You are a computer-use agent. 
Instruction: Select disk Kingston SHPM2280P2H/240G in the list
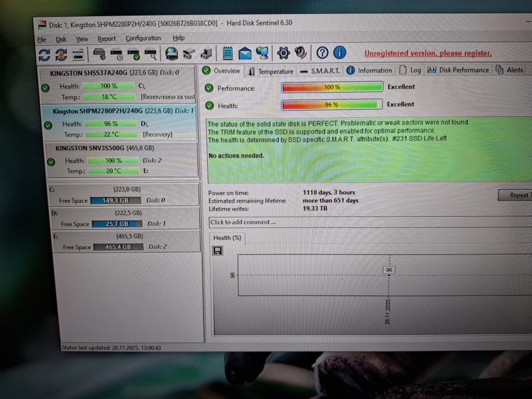pyautogui.click(x=119, y=123)
